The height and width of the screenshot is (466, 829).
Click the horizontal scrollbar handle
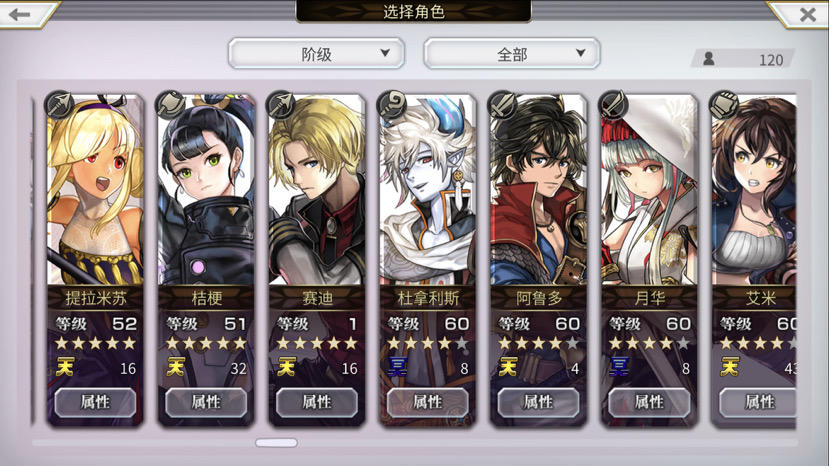[277, 443]
